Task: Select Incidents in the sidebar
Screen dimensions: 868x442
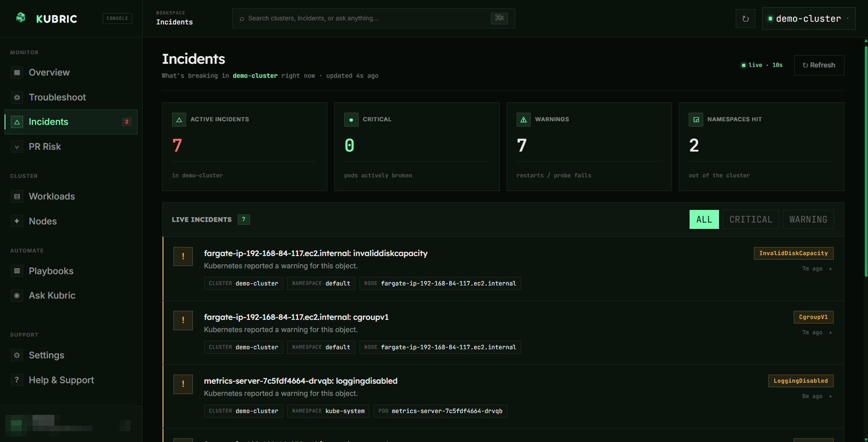Action: [71, 122]
